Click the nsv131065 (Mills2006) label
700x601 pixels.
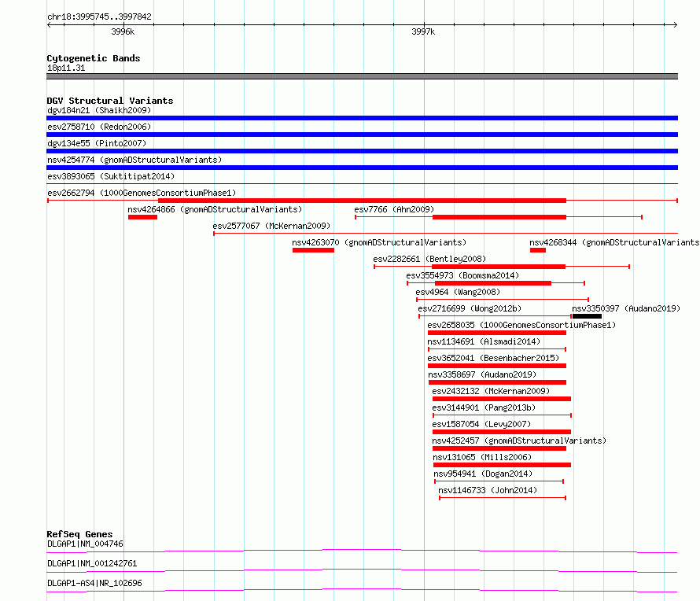click(482, 457)
